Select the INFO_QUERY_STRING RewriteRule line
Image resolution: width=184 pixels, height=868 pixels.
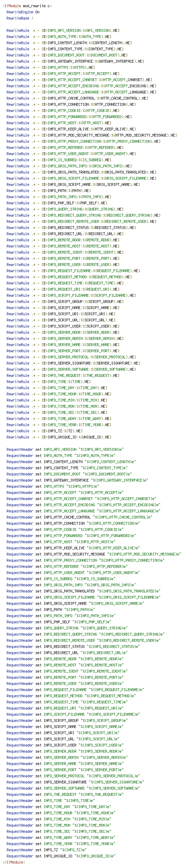click(x=65, y=209)
